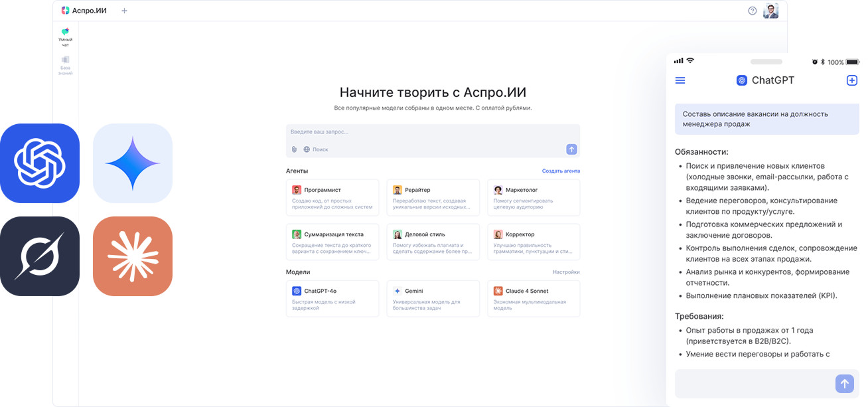
Task: Click the large orange Claude app tile
Action: tap(133, 256)
